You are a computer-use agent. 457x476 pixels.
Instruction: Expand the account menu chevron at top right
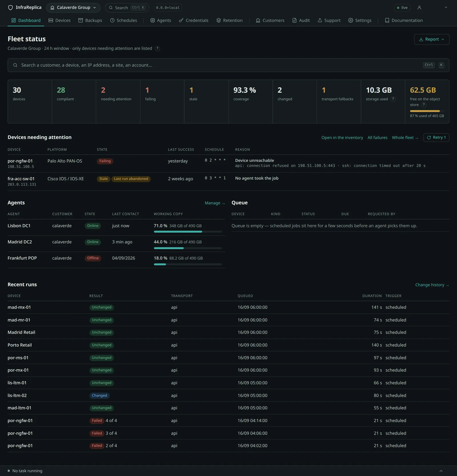[x=446, y=7]
